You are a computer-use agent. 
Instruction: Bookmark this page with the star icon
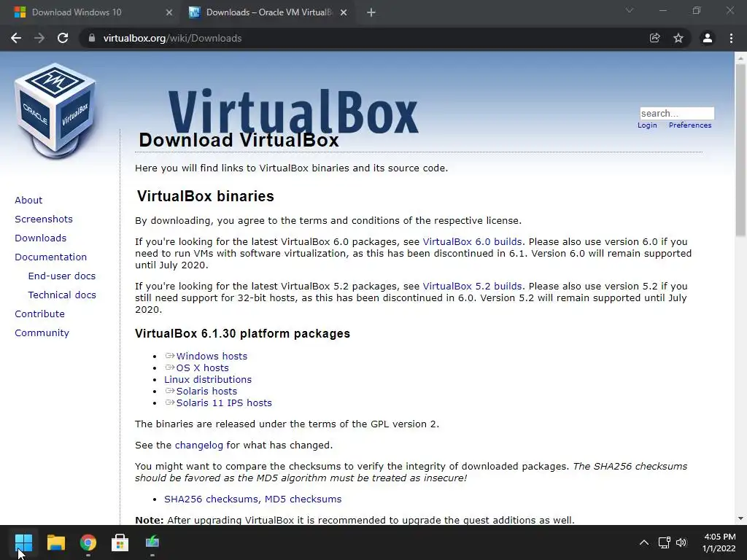tap(678, 38)
